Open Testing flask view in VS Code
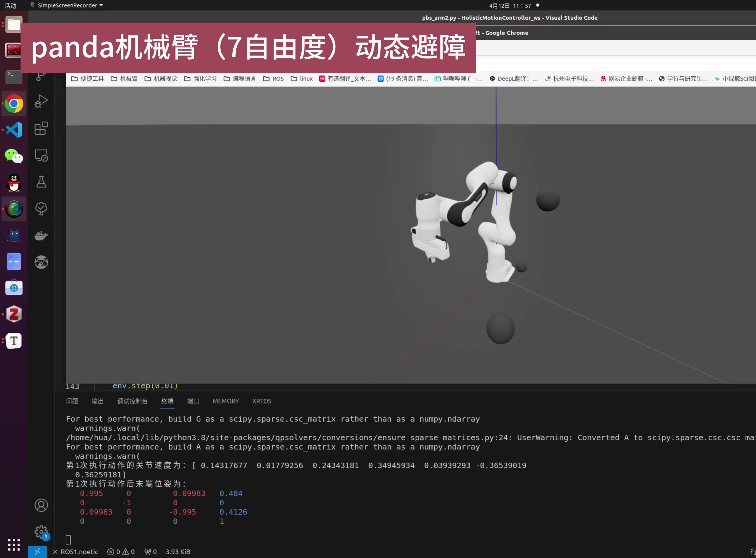This screenshot has height=558, width=756. coord(41,182)
